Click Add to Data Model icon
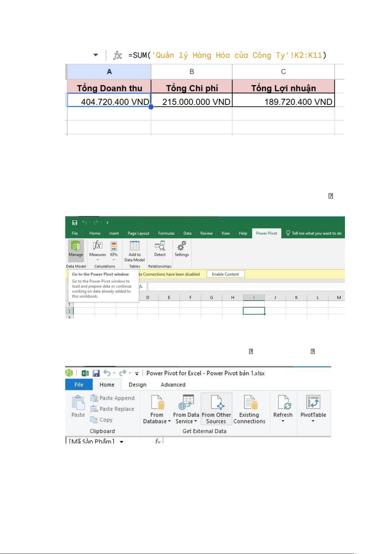 point(135,246)
